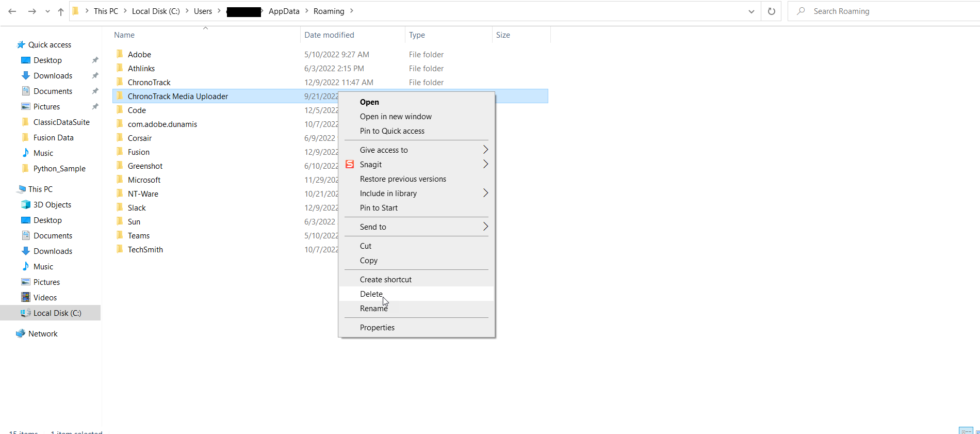Viewport: 980px width, 434px height.
Task: Choose Create shortcut menu entry
Action: coord(416,280)
